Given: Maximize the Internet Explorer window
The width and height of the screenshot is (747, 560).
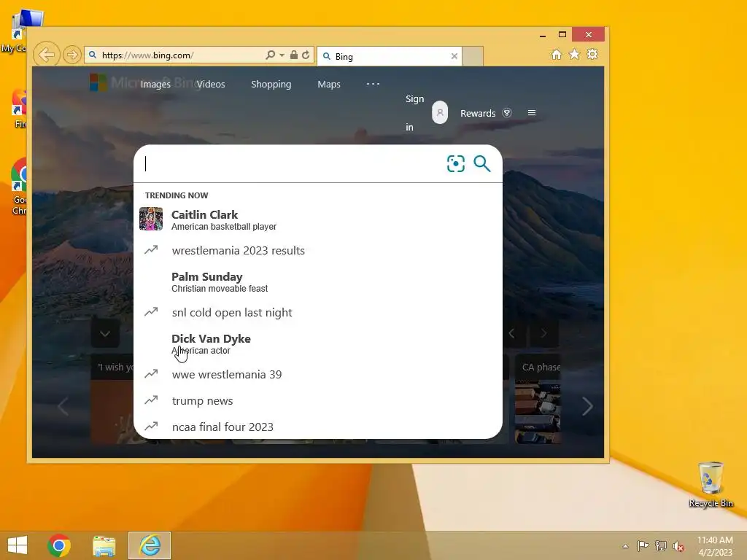Looking at the screenshot, I should tap(562, 34).
